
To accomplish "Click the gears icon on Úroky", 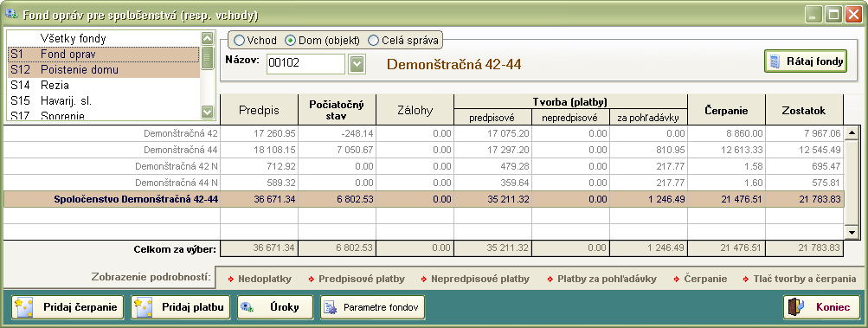I will pyautogui.click(x=248, y=307).
